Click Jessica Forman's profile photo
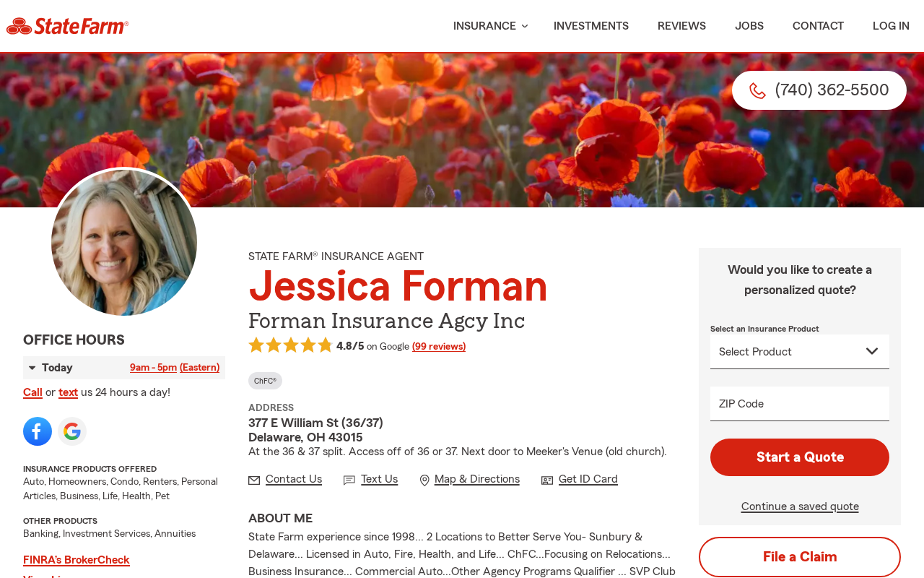Screen dimensions: 924x578 point(124,243)
